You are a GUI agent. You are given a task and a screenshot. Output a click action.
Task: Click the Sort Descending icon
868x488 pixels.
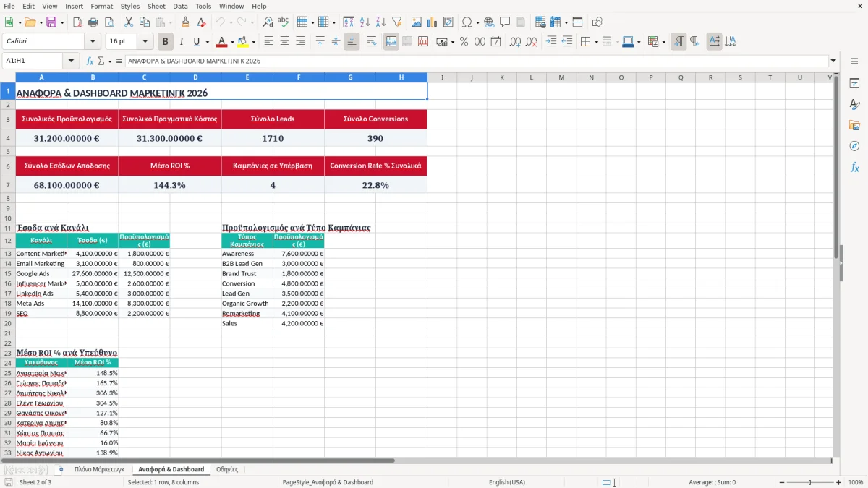coord(381,22)
